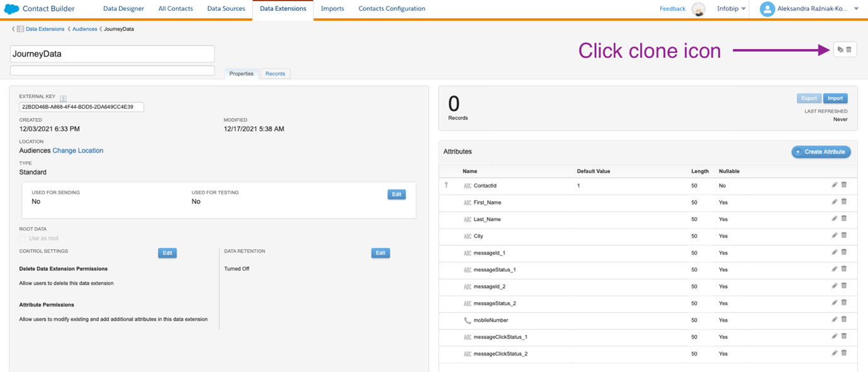The height and width of the screenshot is (372, 868).
Task: Toggle the Use as root checkbox
Action: coord(23,239)
